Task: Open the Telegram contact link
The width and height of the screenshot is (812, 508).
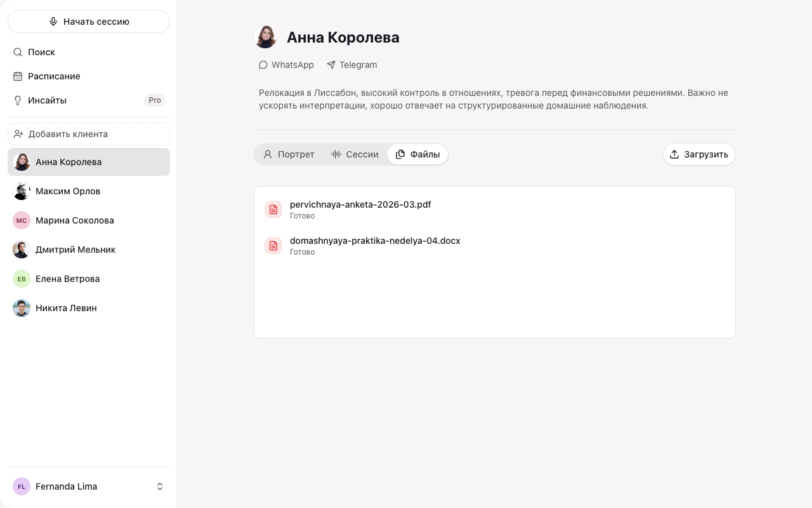Action: click(x=352, y=65)
